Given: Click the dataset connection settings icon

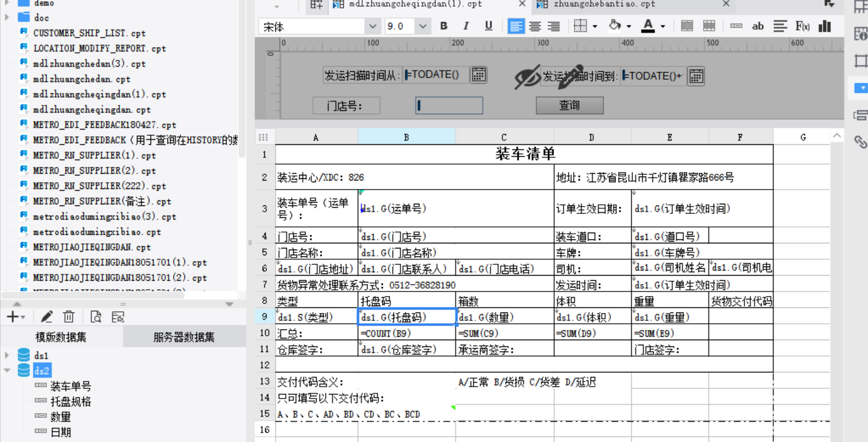Looking at the screenshot, I should [x=117, y=317].
